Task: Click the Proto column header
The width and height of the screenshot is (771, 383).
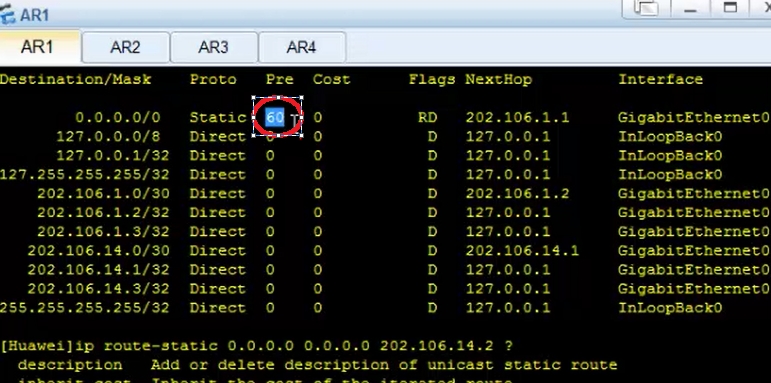Action: [x=213, y=80]
